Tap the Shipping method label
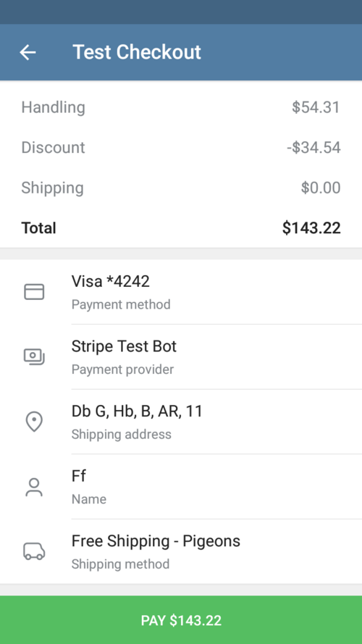 click(x=120, y=564)
